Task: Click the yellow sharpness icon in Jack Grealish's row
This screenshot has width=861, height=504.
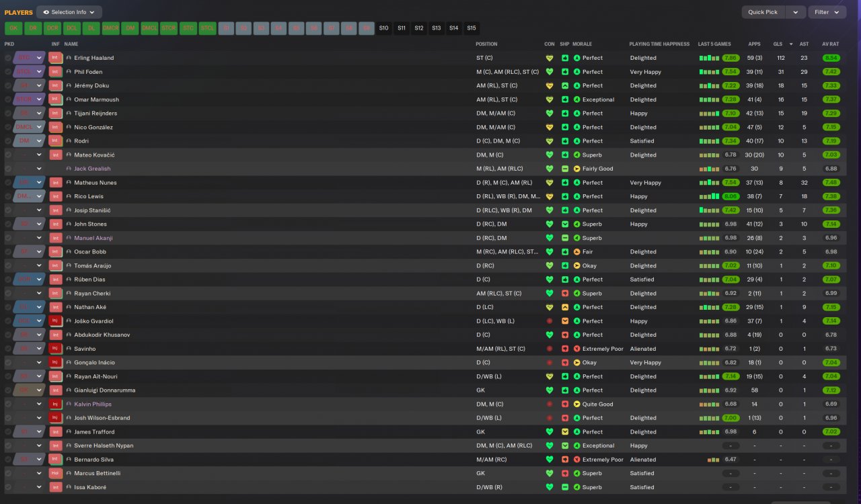Action: 564,169
